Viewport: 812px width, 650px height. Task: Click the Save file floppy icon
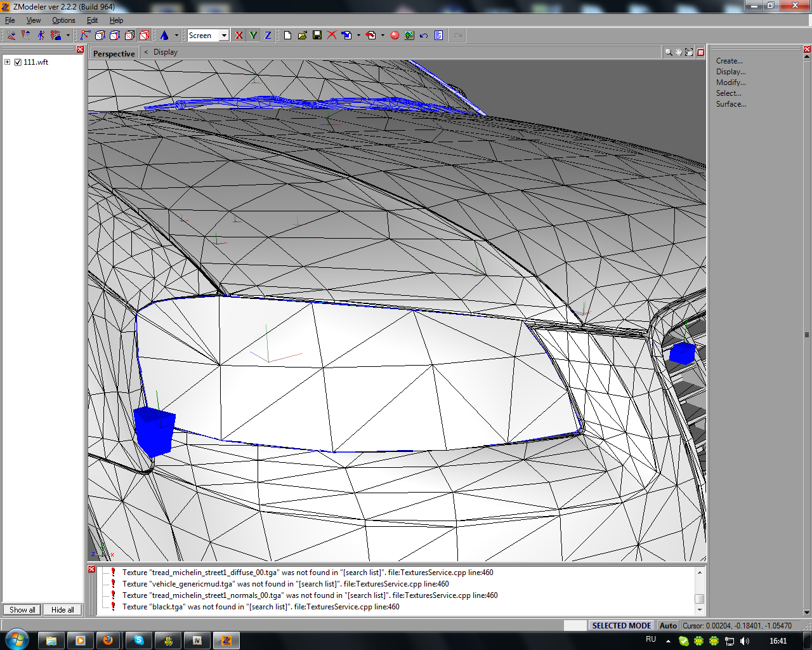(317, 36)
